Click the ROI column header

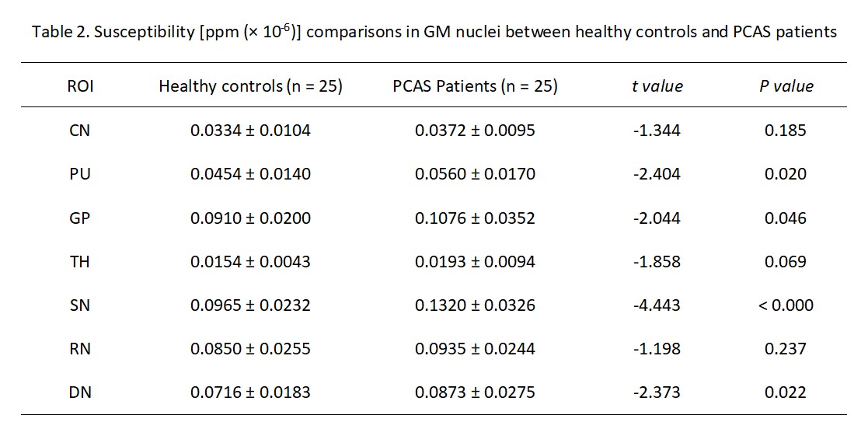point(80,86)
